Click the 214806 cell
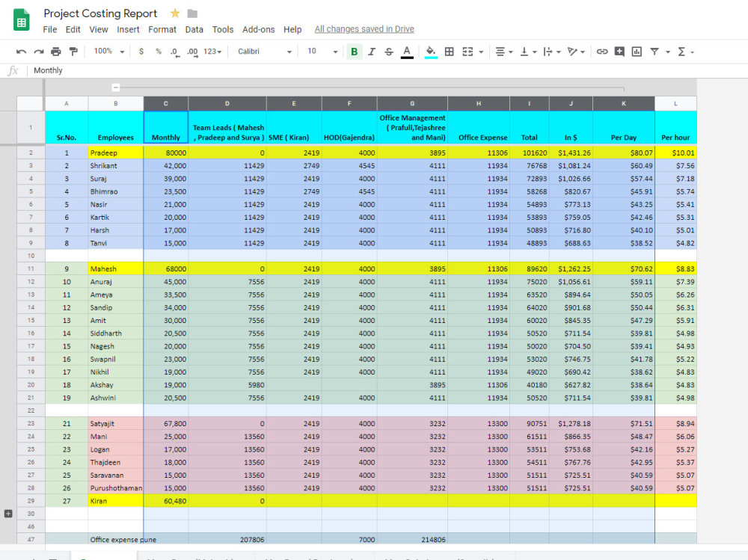 (412, 540)
